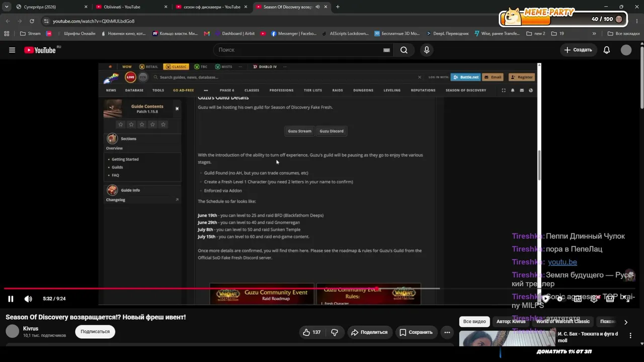Open the 19 bookmarks folder
The width and height of the screenshot is (644, 362).
pos(557,34)
